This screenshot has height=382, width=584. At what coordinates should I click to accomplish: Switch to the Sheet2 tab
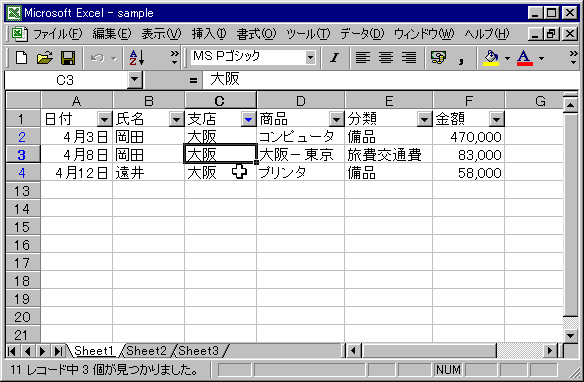(146, 351)
